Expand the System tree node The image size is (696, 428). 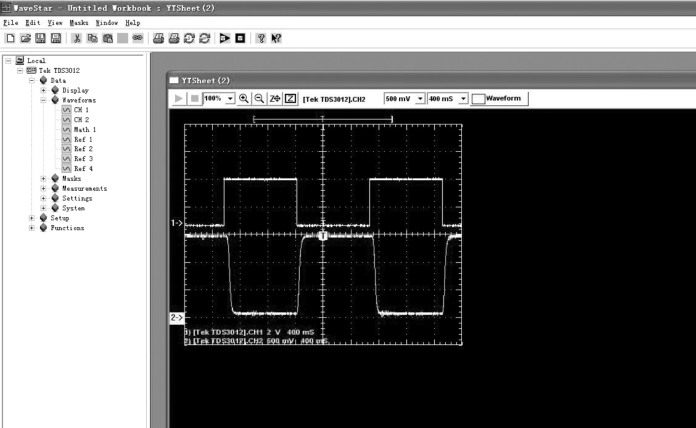[x=43, y=208]
